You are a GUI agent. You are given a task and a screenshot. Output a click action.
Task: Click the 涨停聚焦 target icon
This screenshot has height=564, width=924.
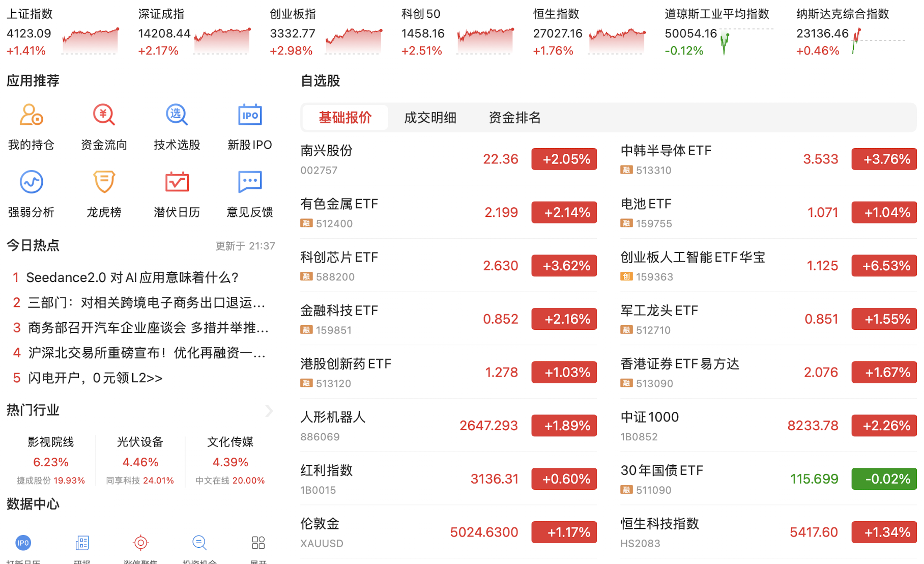click(x=140, y=543)
